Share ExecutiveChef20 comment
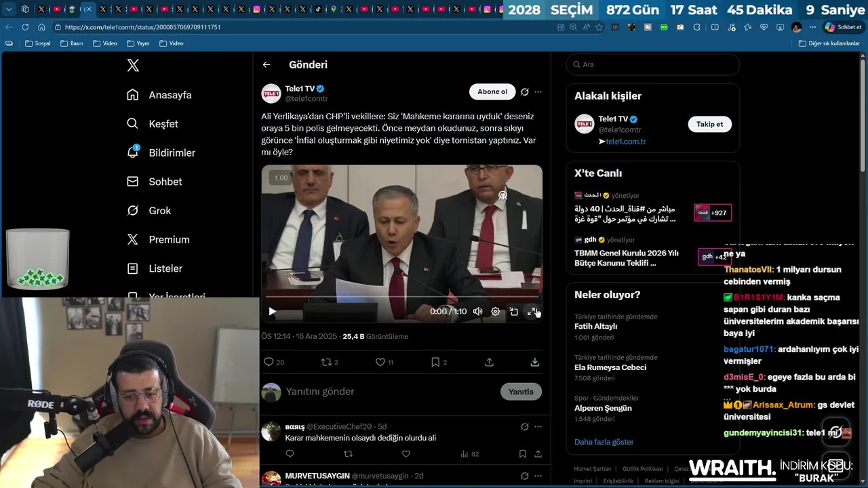868x488 pixels. pyautogui.click(x=538, y=453)
